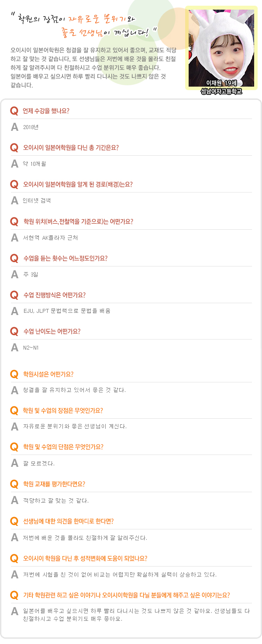Click the Q icon beside '학원 교재를 평가한다면요?'
Viewport: 262px width, 644px height.
point(14,484)
